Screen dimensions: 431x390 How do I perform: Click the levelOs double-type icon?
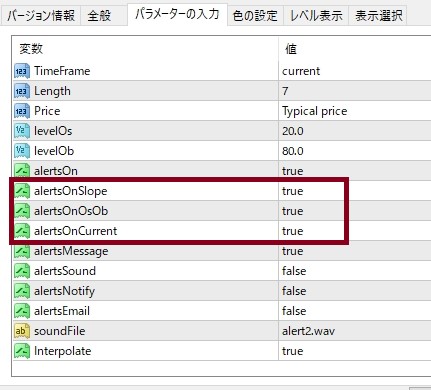[22, 131]
